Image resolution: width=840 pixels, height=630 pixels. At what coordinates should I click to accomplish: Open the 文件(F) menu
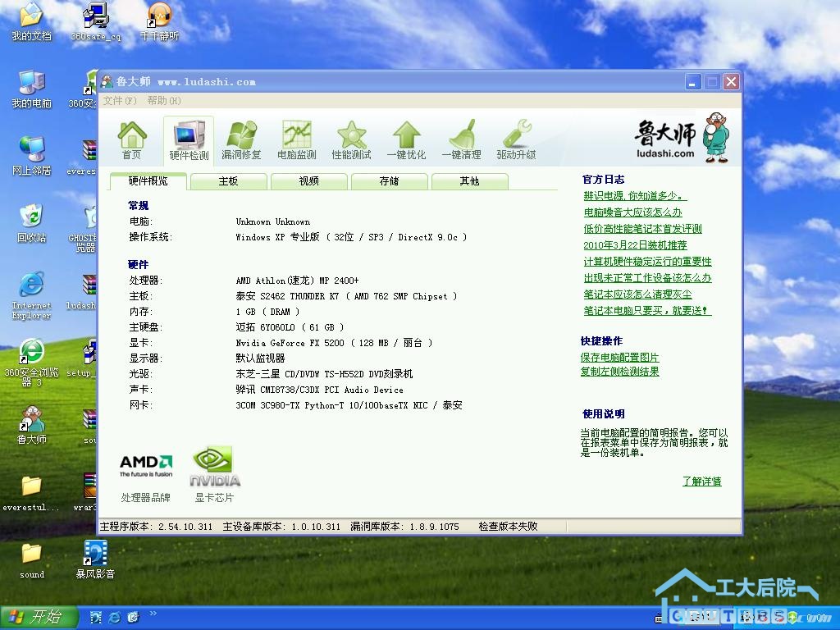pyautogui.click(x=120, y=101)
